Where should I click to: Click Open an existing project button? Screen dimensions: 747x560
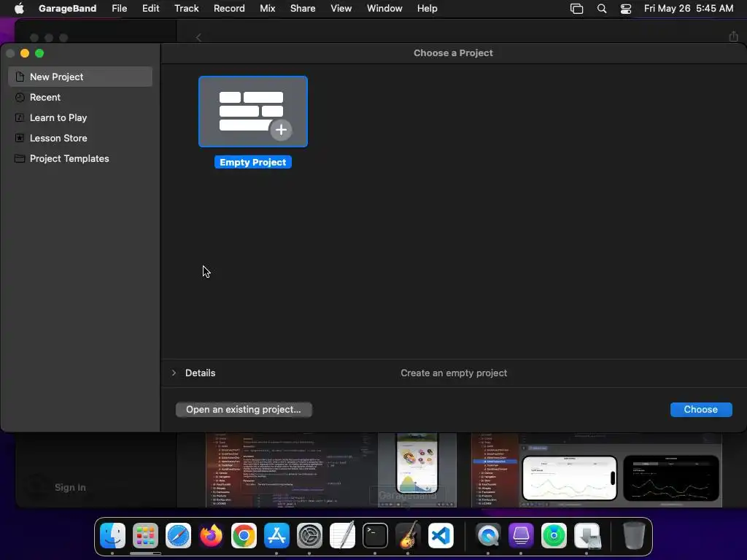[244, 410]
